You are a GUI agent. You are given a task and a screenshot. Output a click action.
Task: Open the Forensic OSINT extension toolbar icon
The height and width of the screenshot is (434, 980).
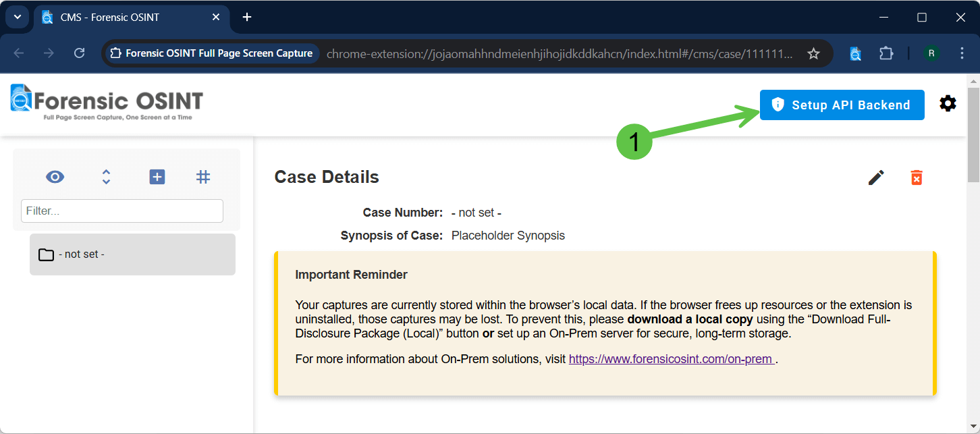(x=855, y=53)
